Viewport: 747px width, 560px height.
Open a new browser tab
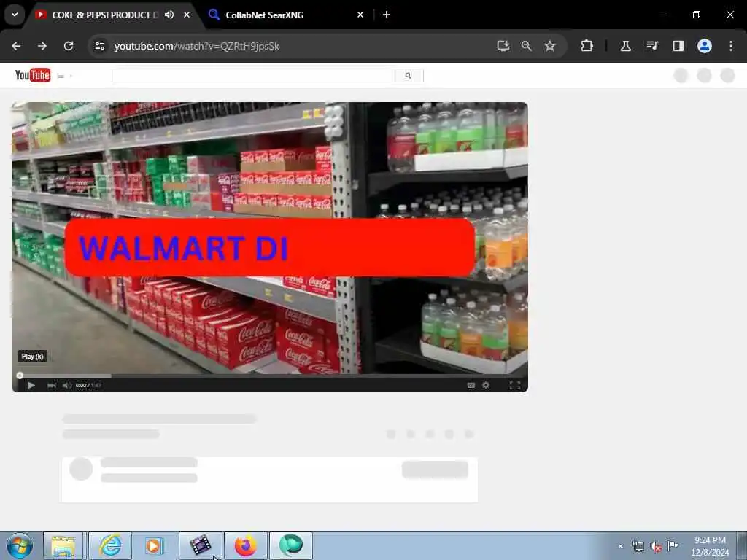click(x=387, y=15)
